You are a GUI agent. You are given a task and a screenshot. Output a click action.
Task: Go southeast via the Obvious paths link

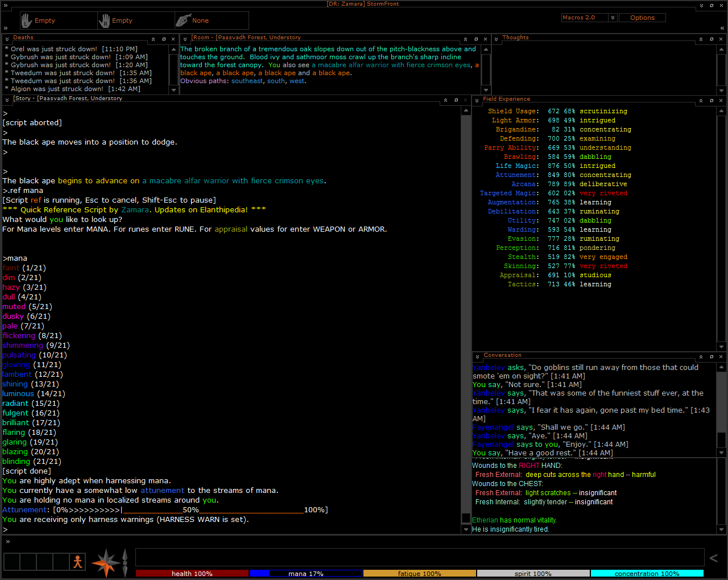coord(247,81)
